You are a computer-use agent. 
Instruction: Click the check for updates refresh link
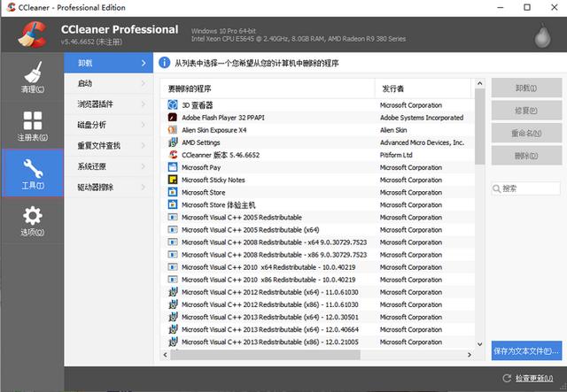528,378
